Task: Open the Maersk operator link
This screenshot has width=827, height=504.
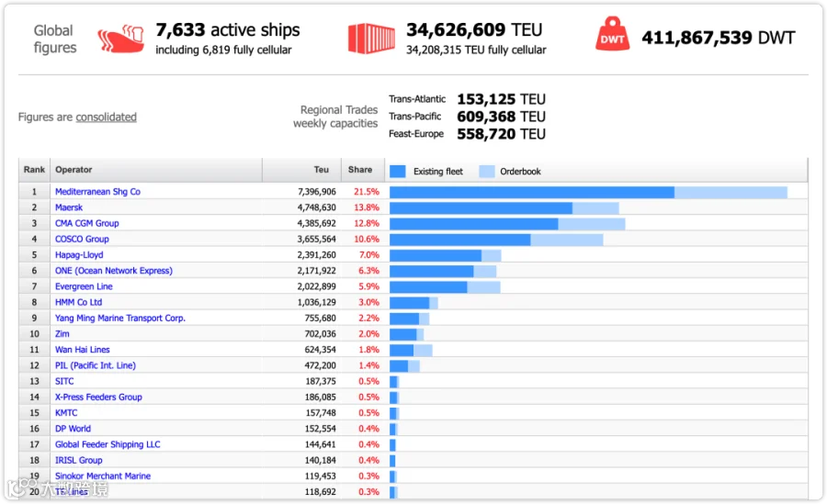Action: [x=69, y=207]
